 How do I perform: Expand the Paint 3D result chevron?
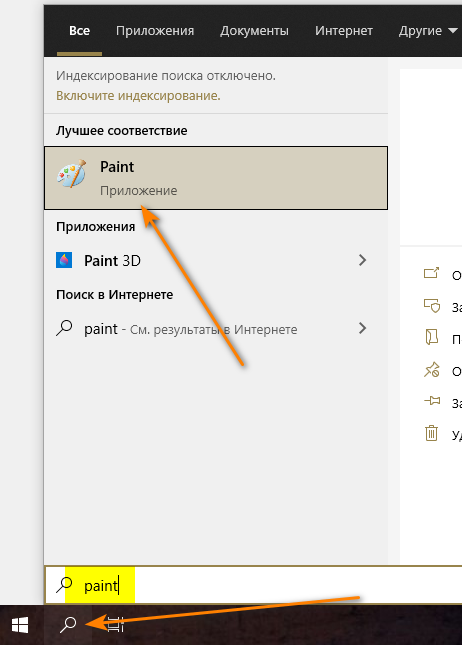tap(362, 260)
